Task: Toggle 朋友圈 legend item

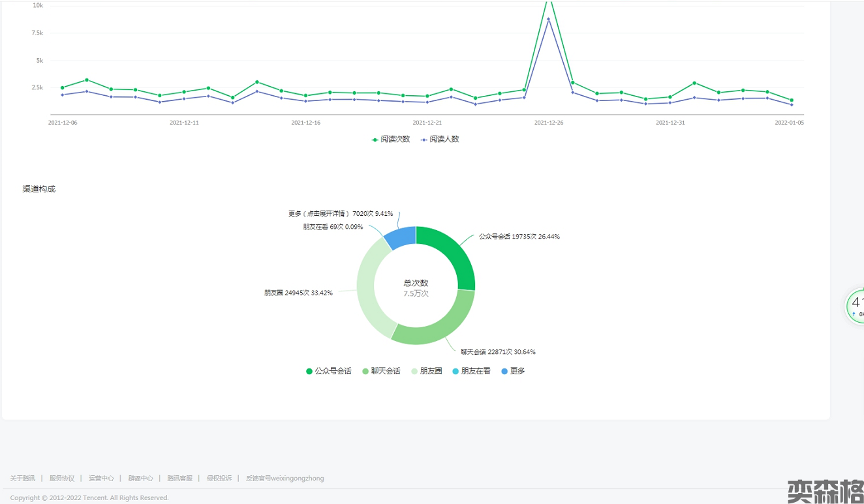Action: pos(426,371)
